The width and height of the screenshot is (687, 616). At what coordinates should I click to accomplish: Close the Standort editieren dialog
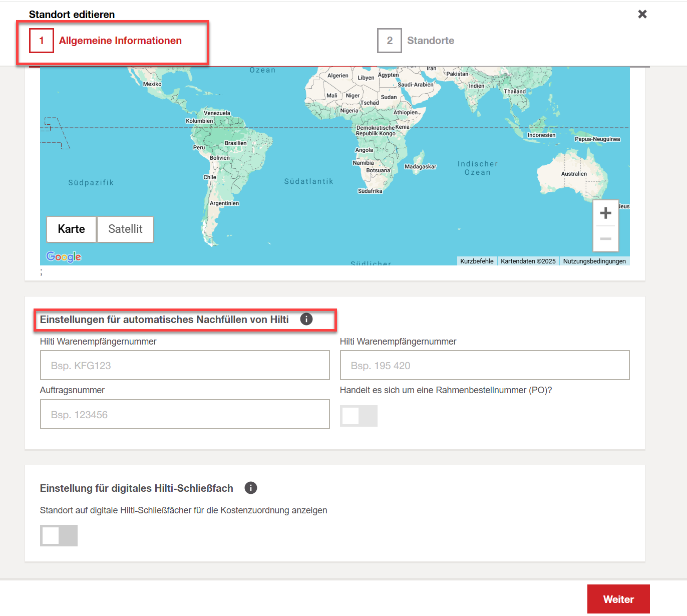(x=642, y=15)
